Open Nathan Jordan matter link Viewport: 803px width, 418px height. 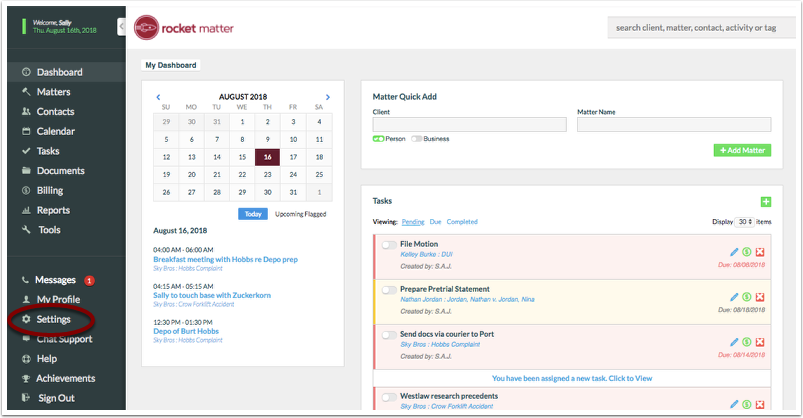coord(467,300)
